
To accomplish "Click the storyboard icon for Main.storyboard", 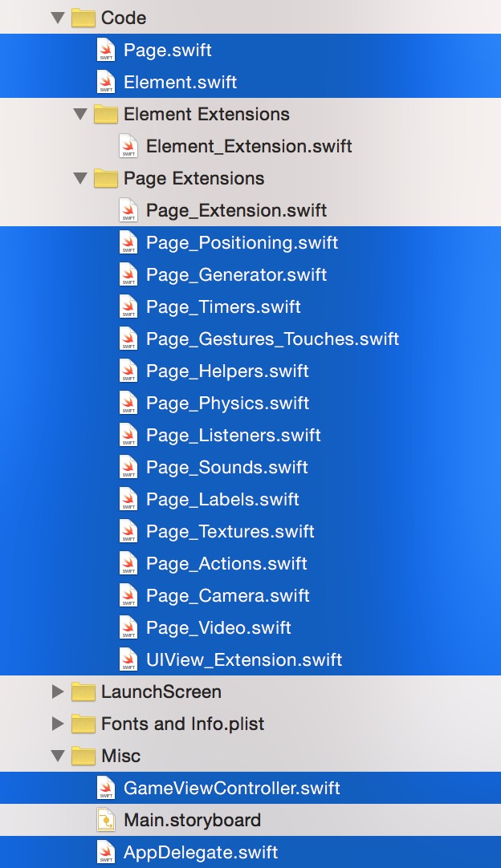I will point(105,821).
